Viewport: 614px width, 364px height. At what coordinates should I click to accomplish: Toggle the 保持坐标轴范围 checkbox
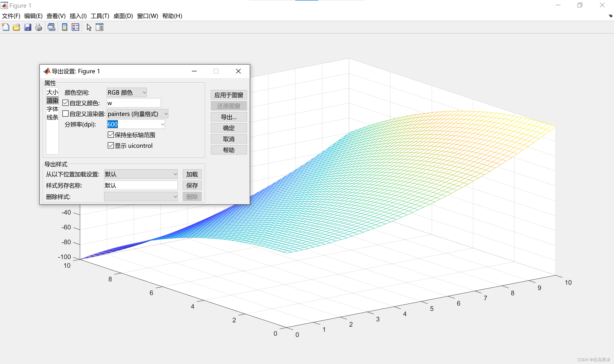[111, 135]
